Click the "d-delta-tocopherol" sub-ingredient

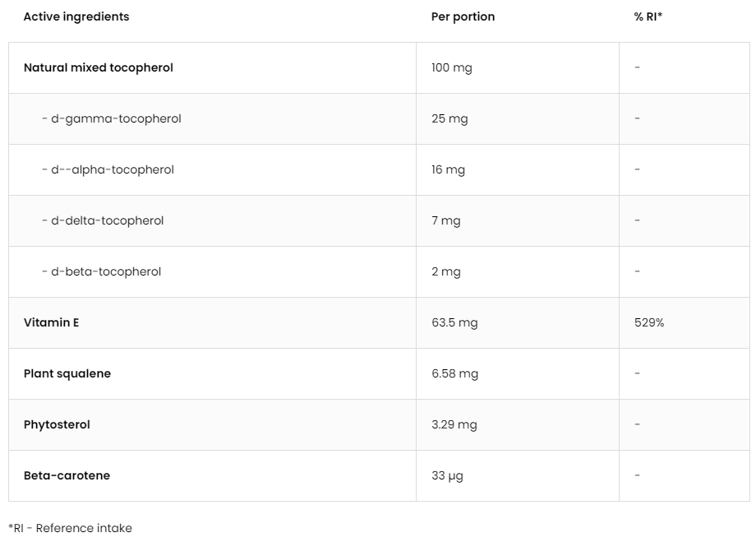[x=103, y=220]
